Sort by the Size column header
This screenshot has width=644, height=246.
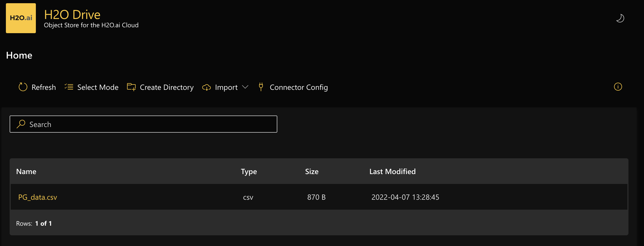311,171
